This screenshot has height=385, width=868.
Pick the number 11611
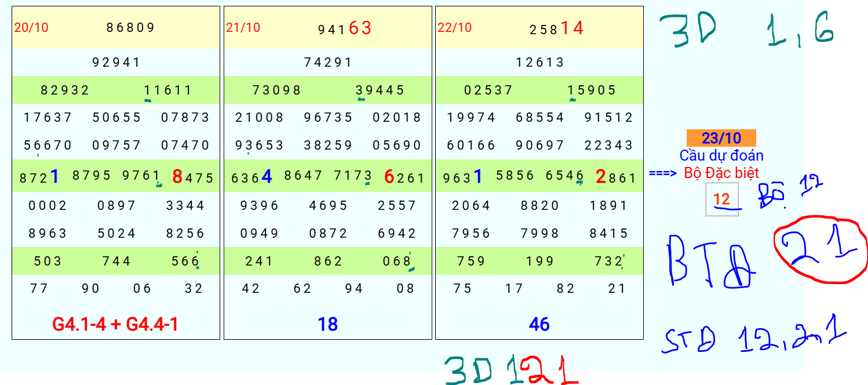point(168,90)
